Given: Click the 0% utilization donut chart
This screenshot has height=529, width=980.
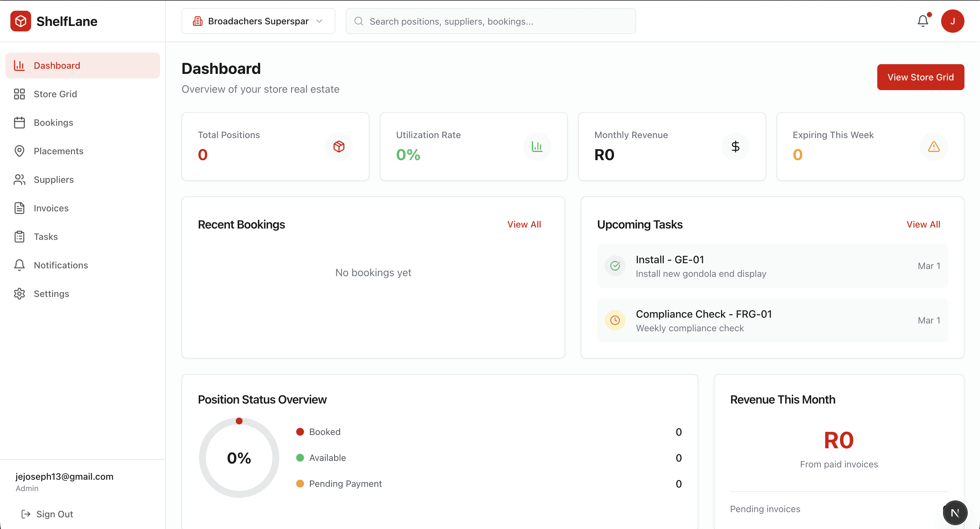Looking at the screenshot, I should click(239, 457).
